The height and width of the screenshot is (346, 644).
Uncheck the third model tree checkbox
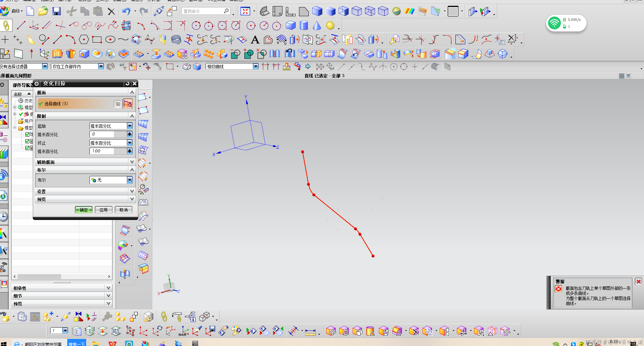pyautogui.click(x=28, y=148)
